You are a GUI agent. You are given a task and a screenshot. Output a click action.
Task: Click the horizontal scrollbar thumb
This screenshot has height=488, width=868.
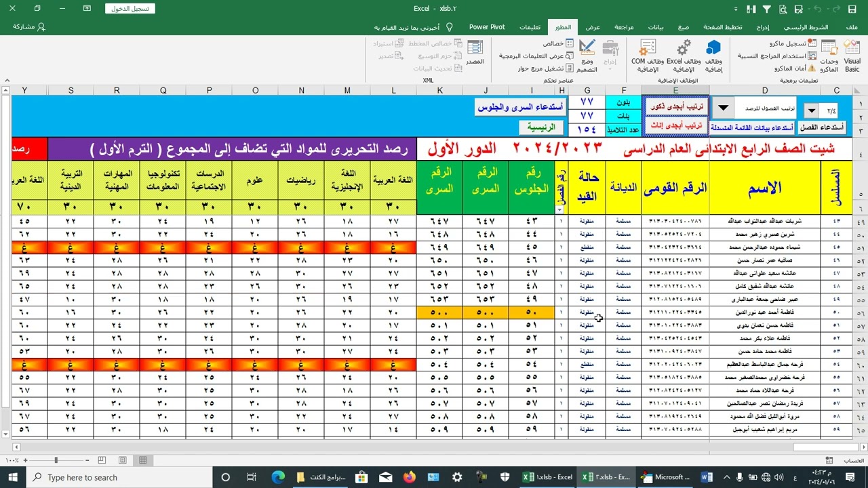[x=825, y=447]
